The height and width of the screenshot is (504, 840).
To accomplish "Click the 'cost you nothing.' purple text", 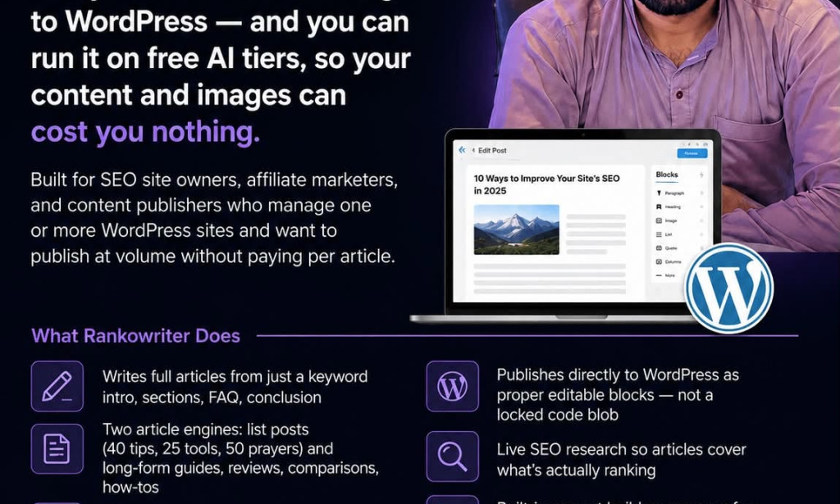I will (x=145, y=132).
